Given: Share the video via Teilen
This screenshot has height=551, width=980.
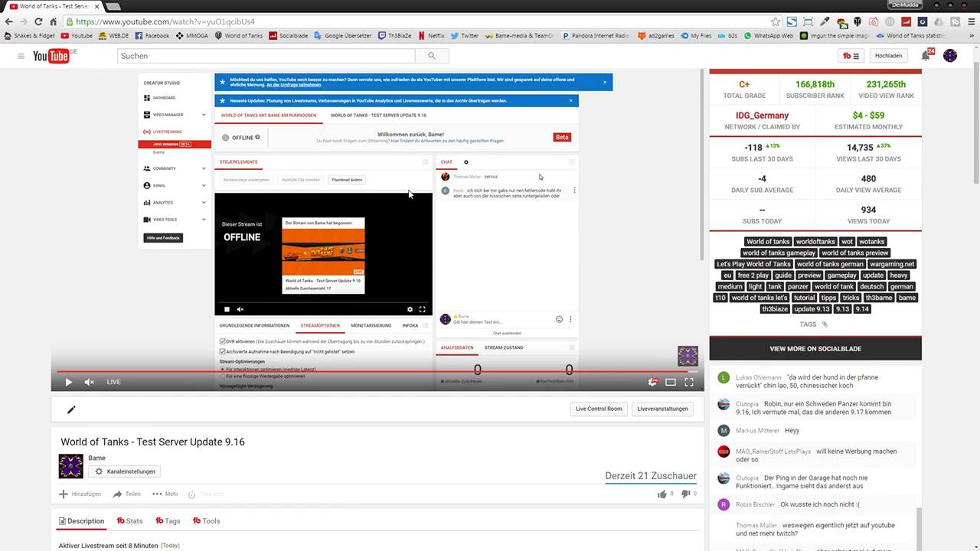Looking at the screenshot, I should tap(126, 494).
